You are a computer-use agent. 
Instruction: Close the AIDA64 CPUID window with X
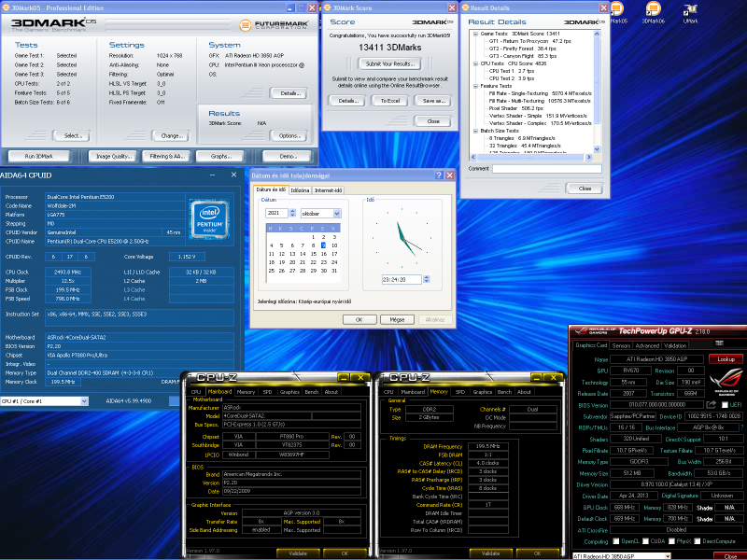click(x=234, y=175)
